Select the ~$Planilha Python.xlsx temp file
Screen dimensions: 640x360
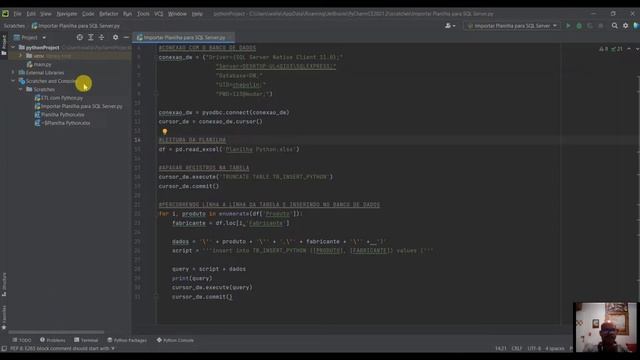pos(62,123)
